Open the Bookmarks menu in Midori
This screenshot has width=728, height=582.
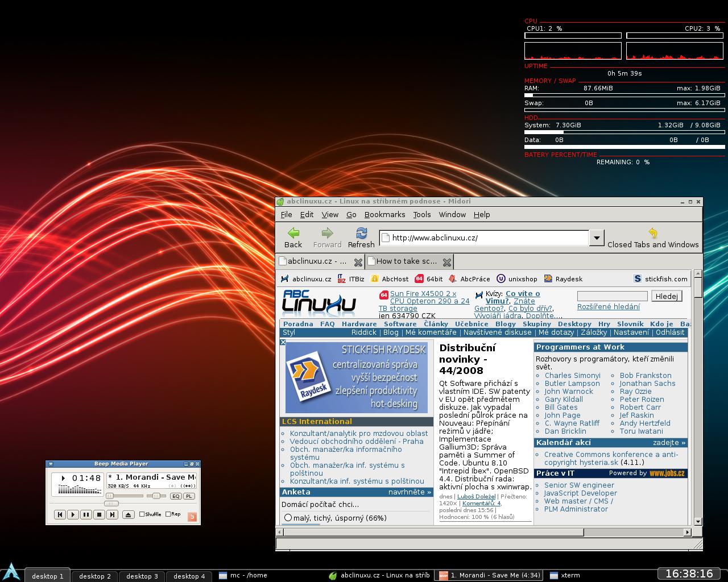385,214
